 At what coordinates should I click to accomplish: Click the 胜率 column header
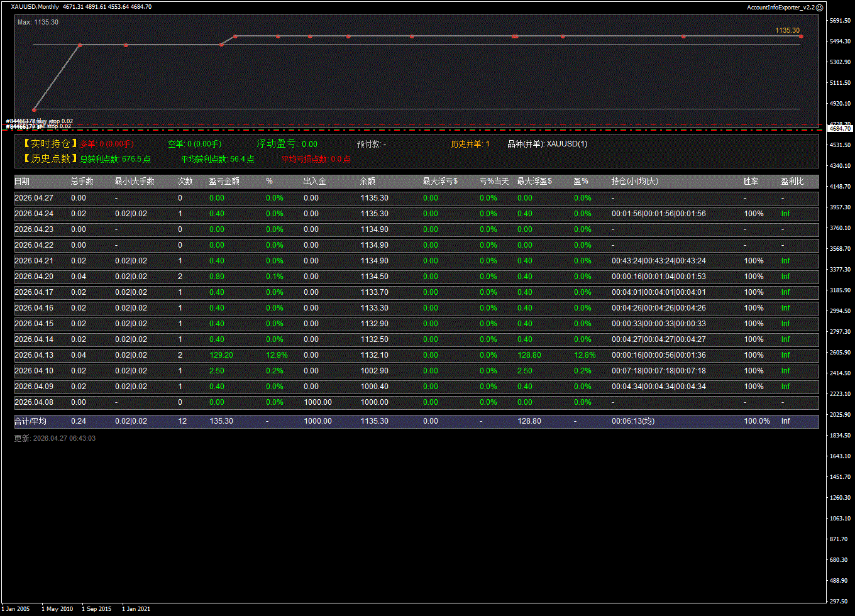(x=751, y=181)
